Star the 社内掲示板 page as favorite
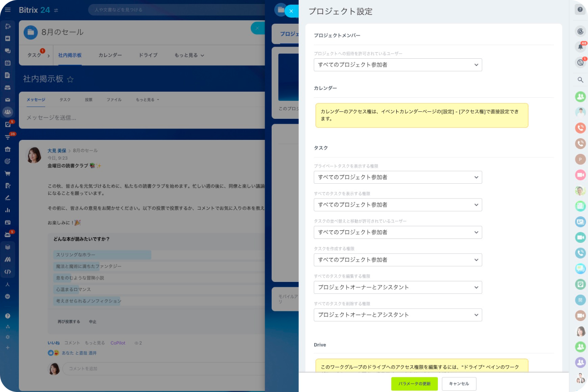Screen dimensions: 588x392 tap(70, 79)
